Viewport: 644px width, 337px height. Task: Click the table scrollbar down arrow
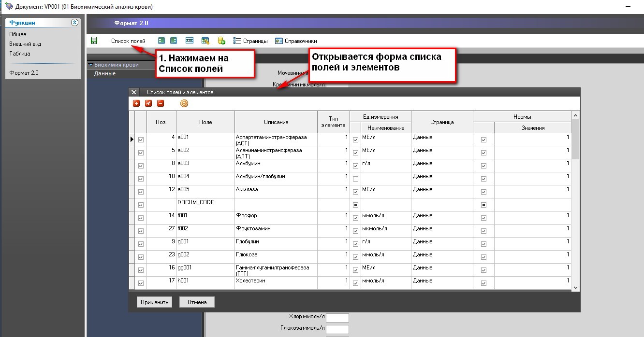[x=575, y=287]
